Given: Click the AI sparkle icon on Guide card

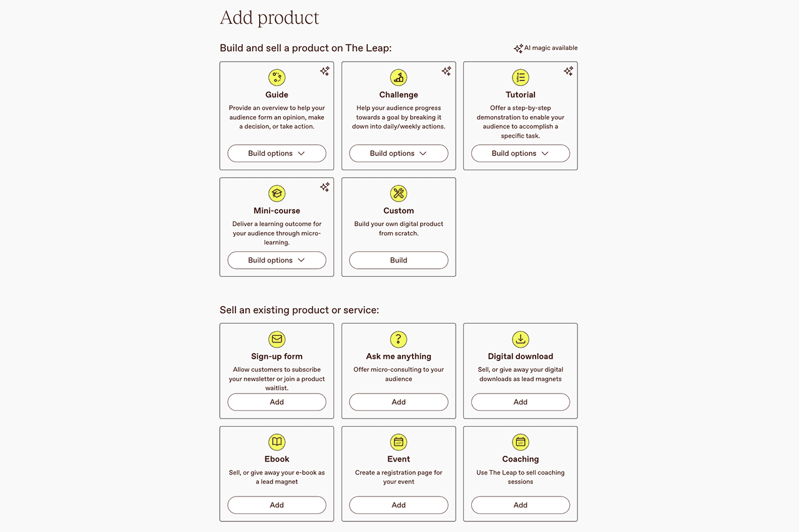Looking at the screenshot, I should point(324,72).
